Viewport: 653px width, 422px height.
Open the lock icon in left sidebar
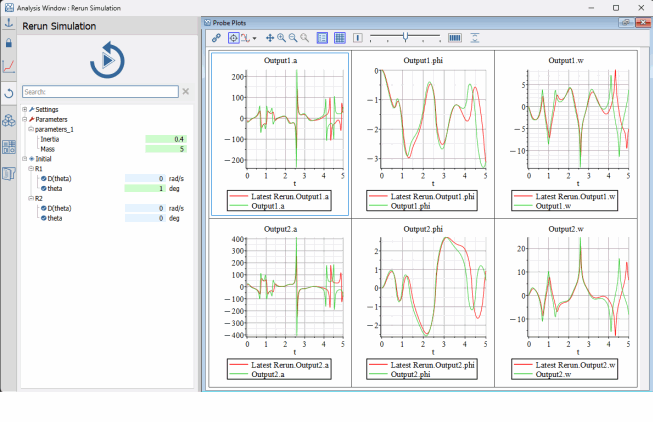[x=9, y=43]
